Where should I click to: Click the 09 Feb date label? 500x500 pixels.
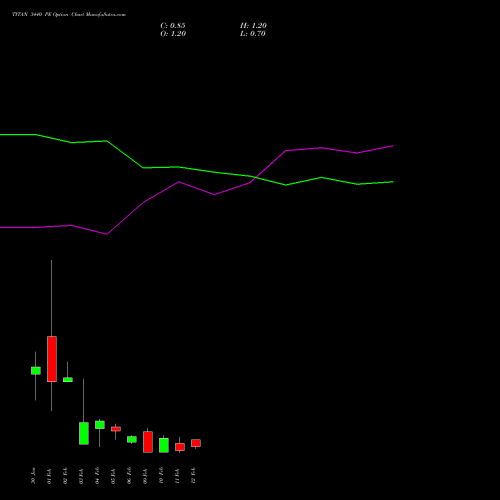point(145,476)
